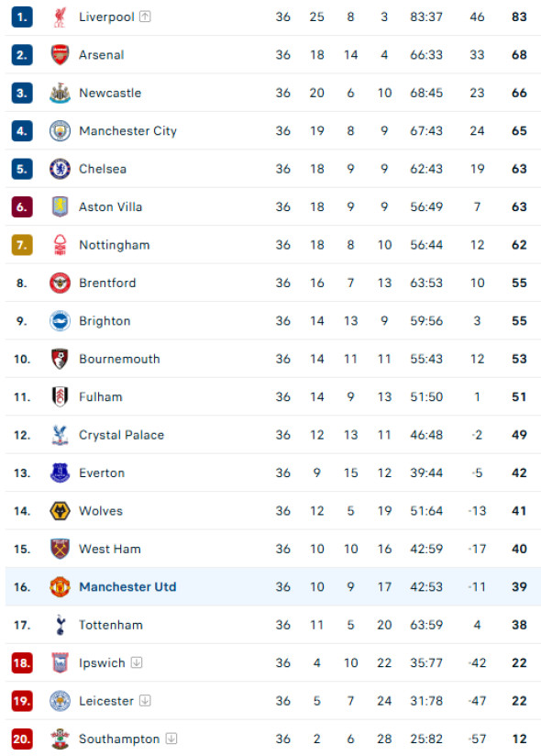Image resolution: width=541 pixels, height=756 pixels.
Task: Click the promotion arrow icon beside Liverpool
Action: click(145, 17)
